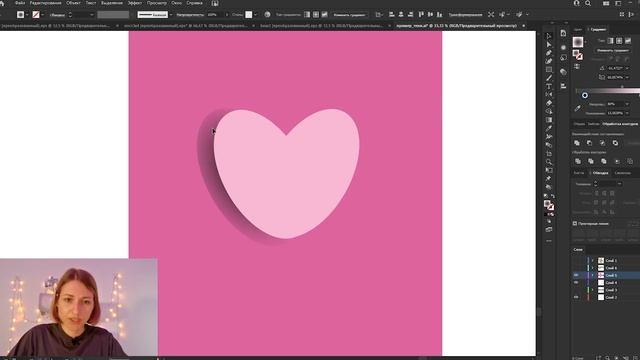Viewport: 640px width, 360px height.
Task: Click Трансформирование in control bar
Action: pos(465,15)
